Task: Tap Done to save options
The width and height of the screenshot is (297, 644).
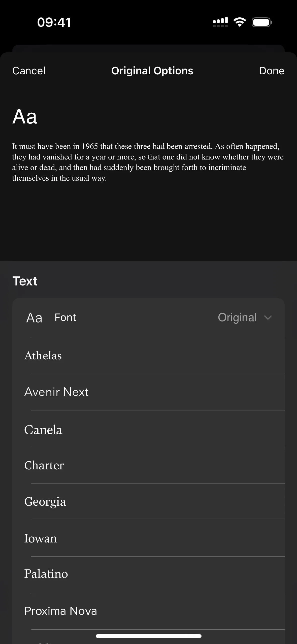Action: coord(272,71)
